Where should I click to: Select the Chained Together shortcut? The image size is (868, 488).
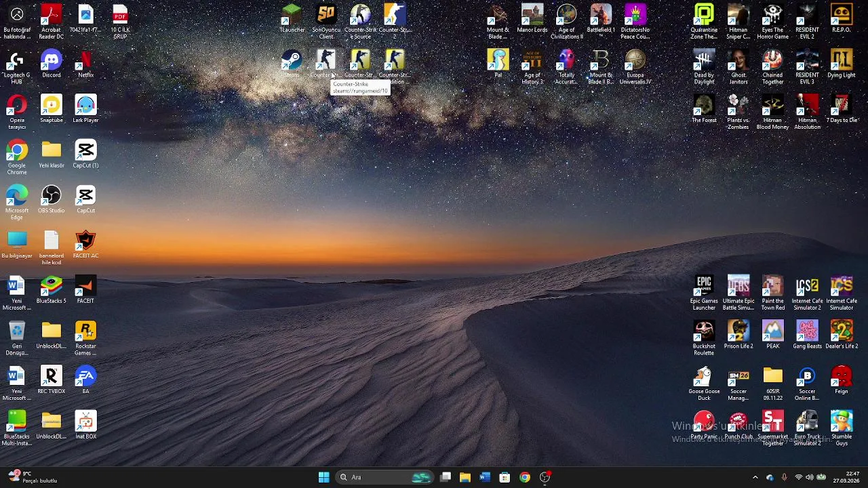pyautogui.click(x=772, y=67)
